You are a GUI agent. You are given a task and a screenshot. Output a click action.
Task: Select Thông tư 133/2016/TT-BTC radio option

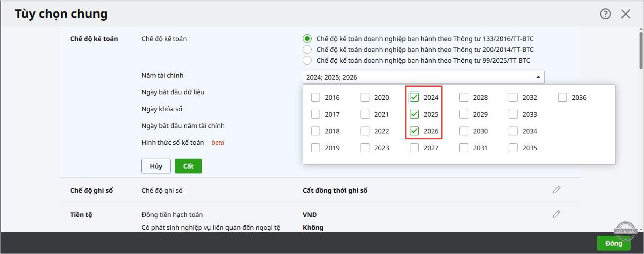click(x=307, y=39)
